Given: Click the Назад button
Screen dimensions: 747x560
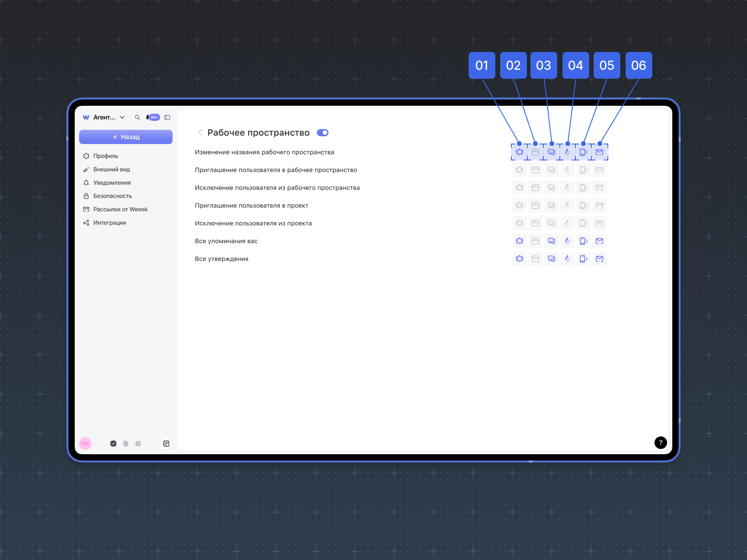Looking at the screenshot, I should click(126, 137).
